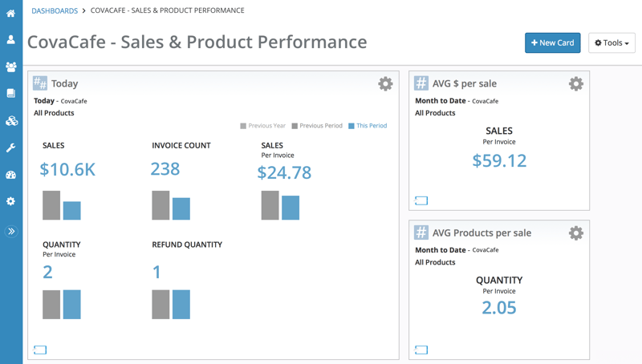Click the Today card type icon

39,83
